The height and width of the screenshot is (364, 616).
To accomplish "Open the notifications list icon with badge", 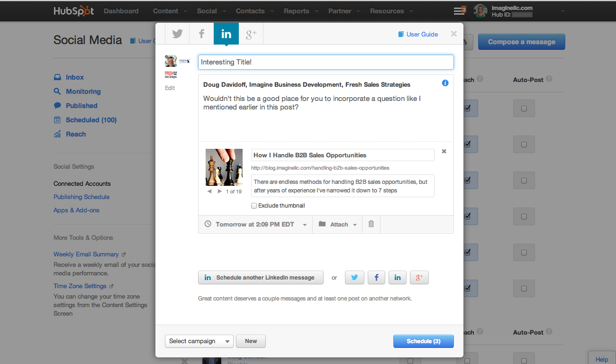I will click(459, 10).
